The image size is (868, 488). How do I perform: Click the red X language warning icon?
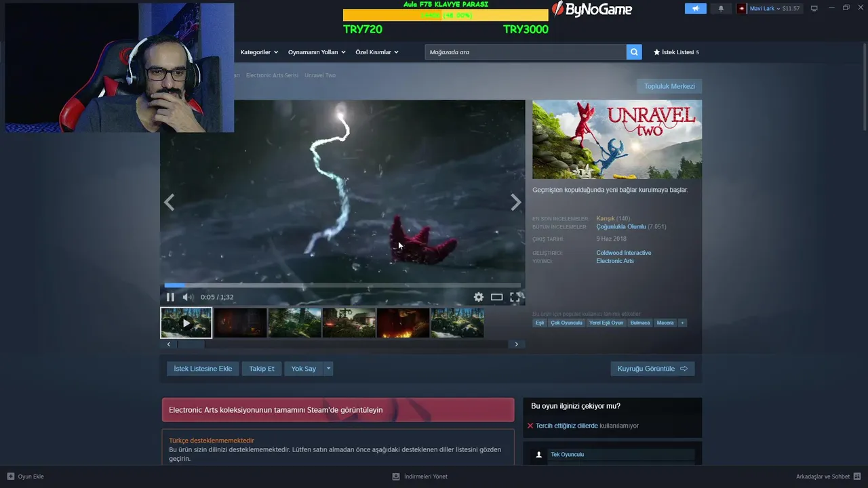pos(530,426)
